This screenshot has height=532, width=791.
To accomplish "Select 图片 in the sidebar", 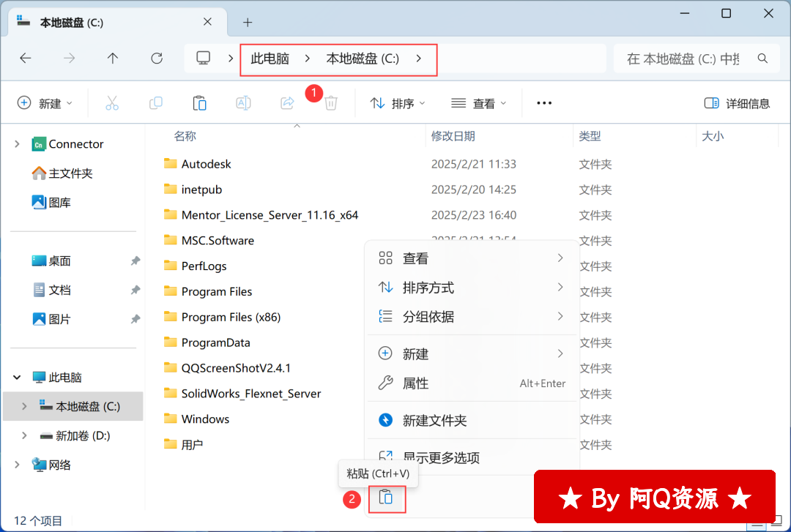I will click(51, 319).
